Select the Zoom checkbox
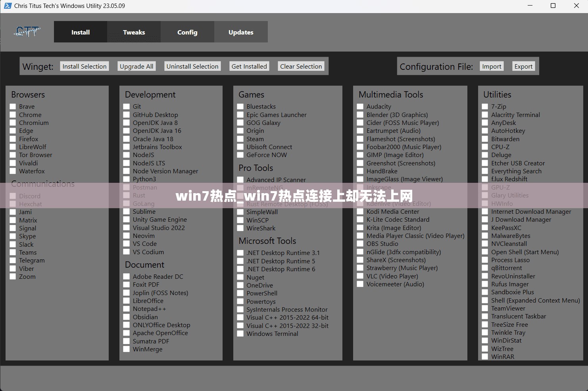The height and width of the screenshot is (391, 588). [13, 277]
